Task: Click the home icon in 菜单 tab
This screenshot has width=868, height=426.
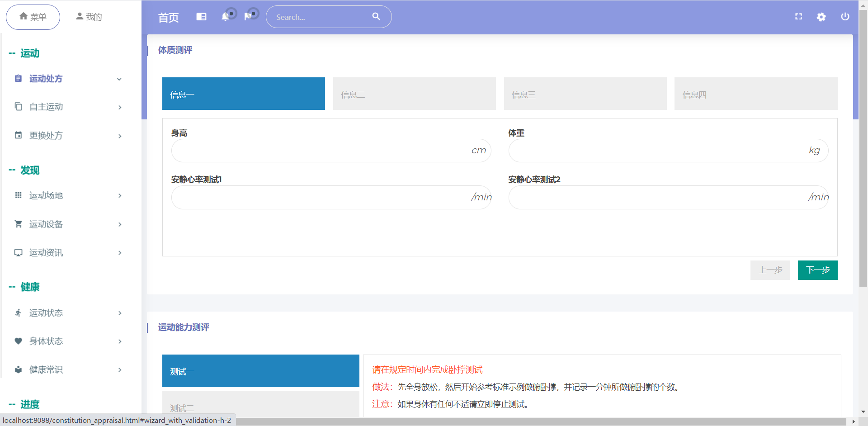Action: click(24, 16)
